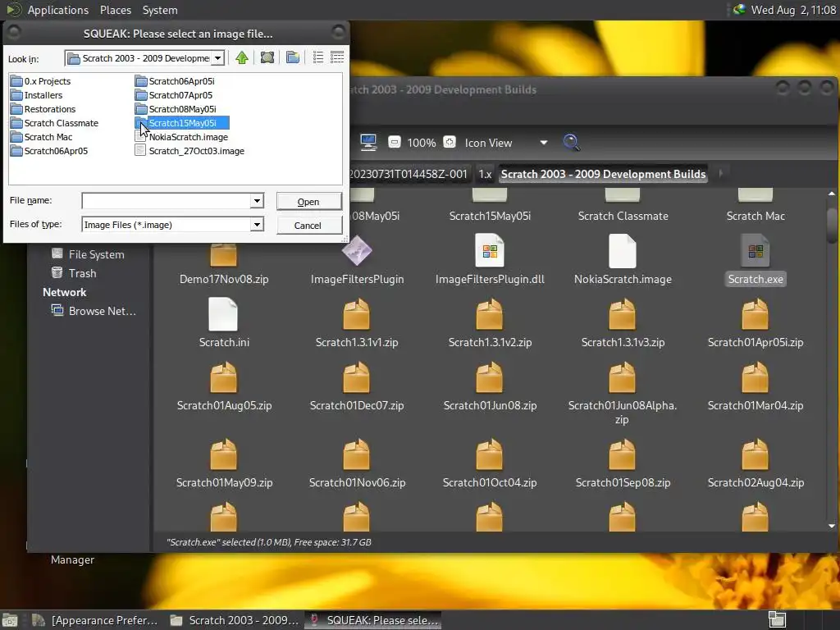Select Scratch06Apr05 folder in the dialog
Screen dimensions: 840x630
pos(49,151)
